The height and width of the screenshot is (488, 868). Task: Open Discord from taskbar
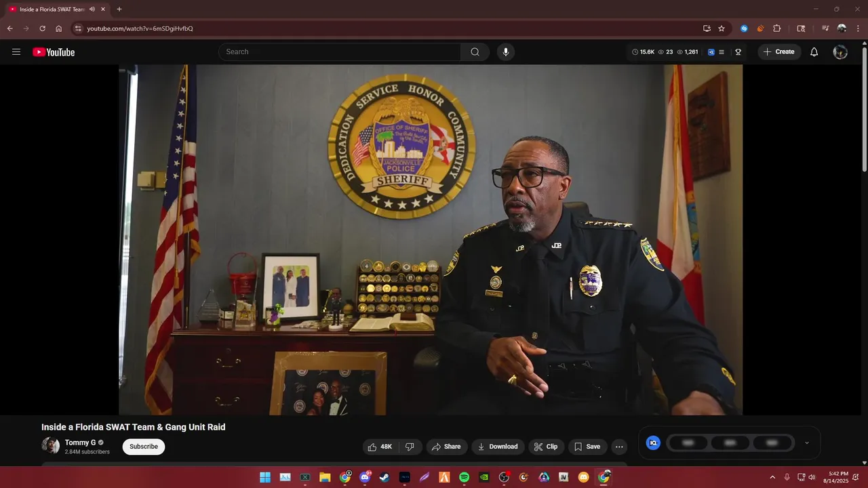tap(365, 477)
